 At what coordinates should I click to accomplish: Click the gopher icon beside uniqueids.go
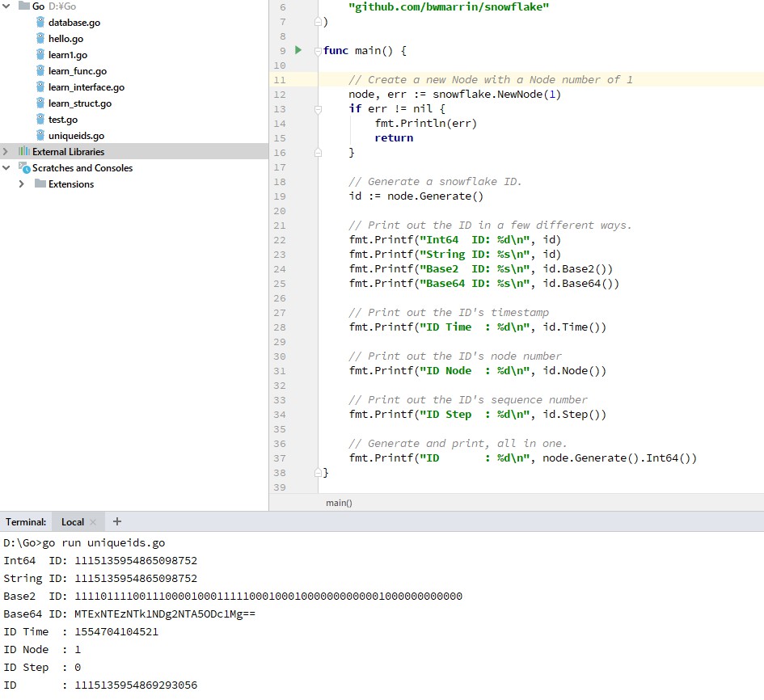40,135
